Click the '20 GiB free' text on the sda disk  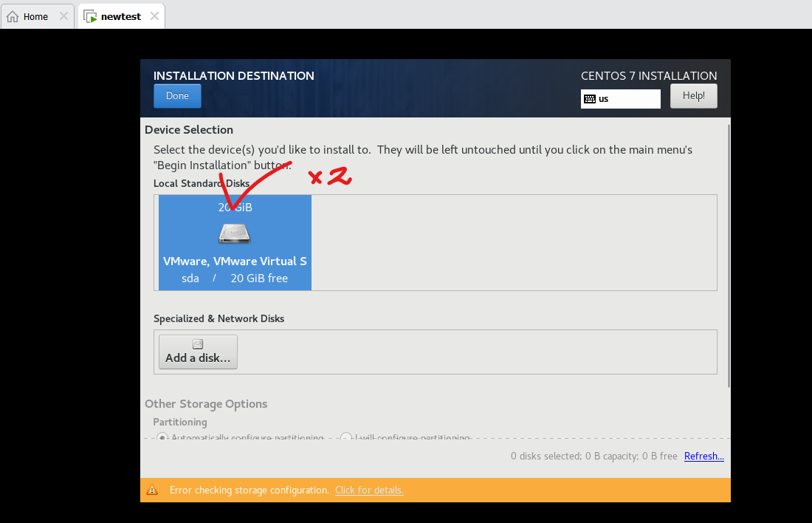pos(259,278)
